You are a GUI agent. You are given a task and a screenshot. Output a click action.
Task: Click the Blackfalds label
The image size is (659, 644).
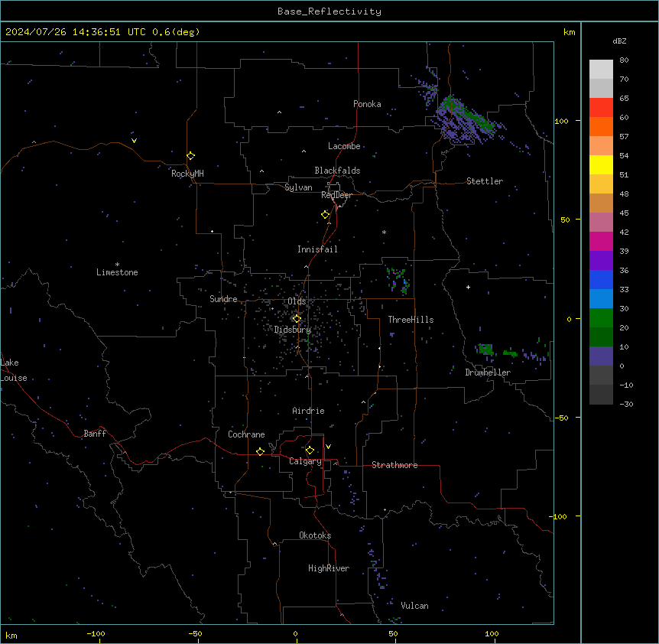(x=337, y=171)
